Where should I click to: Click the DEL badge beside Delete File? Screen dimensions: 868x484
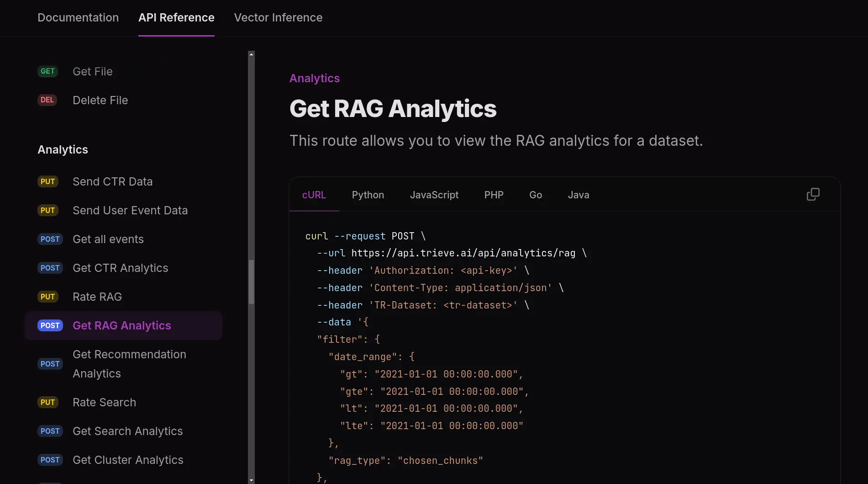[47, 100]
